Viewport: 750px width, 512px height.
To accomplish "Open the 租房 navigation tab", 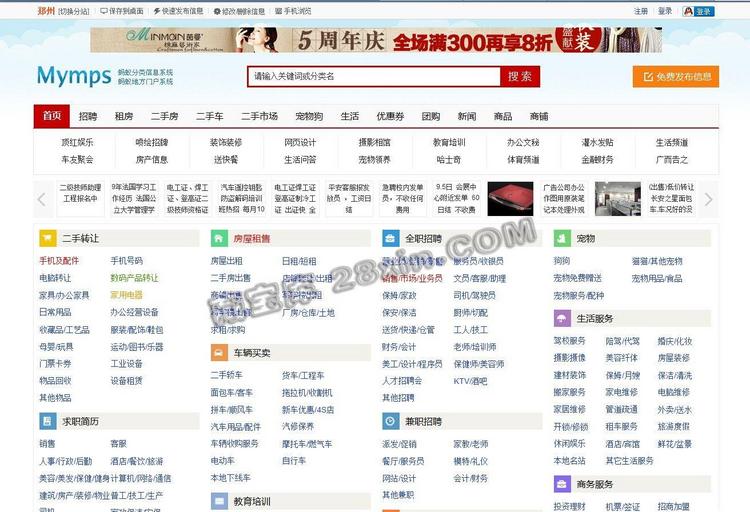I will click(124, 116).
